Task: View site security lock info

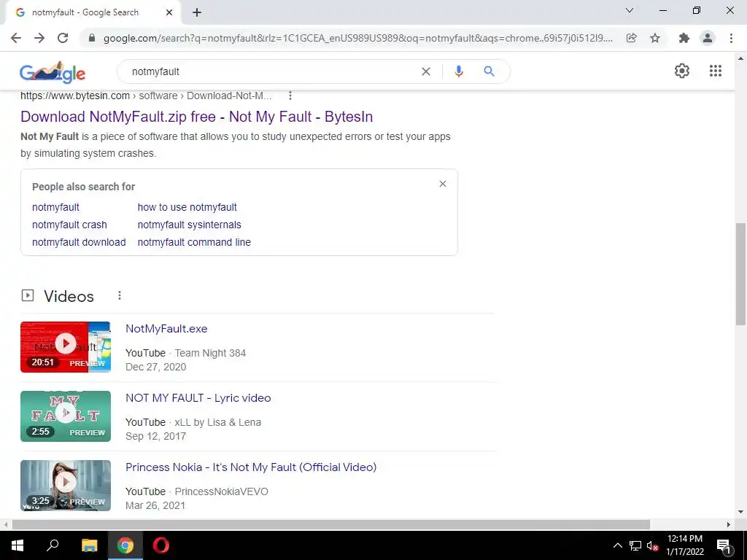Action: pyautogui.click(x=92, y=38)
